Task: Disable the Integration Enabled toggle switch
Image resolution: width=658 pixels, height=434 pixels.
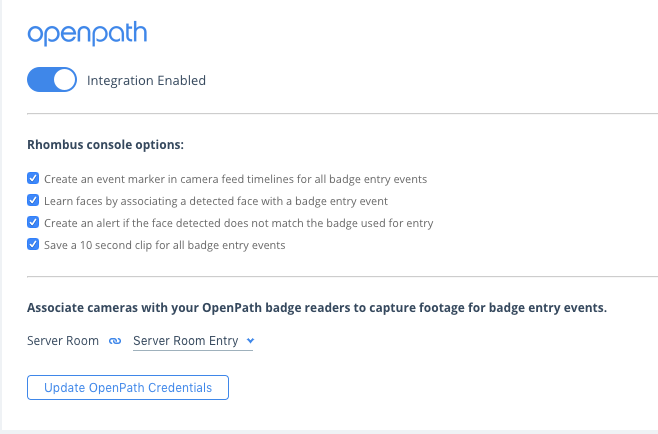Action: coord(52,80)
